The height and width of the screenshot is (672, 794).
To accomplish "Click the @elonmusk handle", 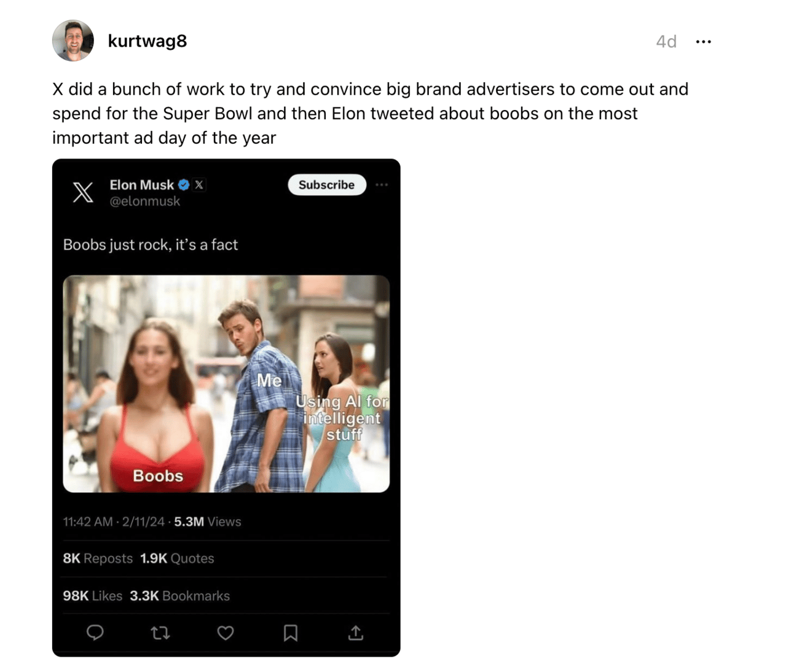I will point(145,201).
